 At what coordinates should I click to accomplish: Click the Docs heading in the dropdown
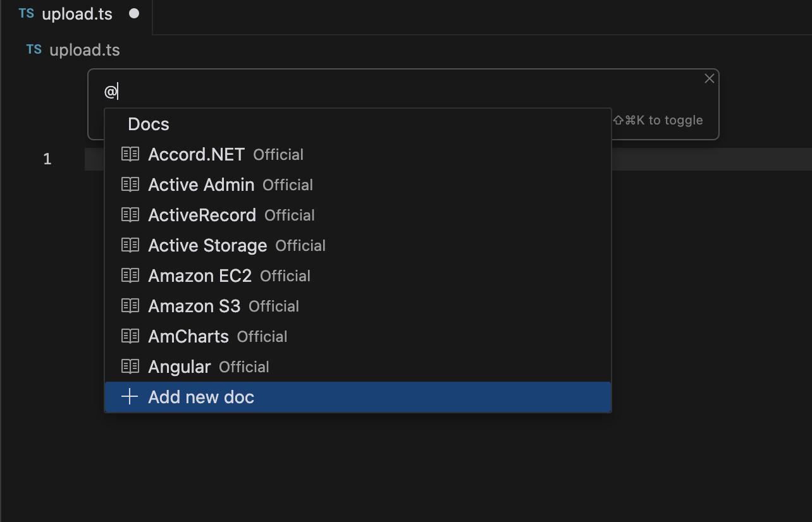(x=149, y=124)
